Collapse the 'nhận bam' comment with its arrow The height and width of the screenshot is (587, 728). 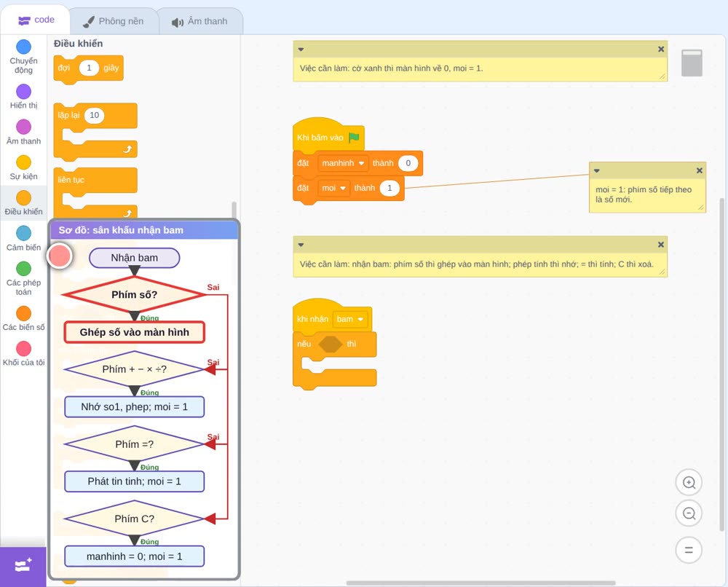[301, 245]
